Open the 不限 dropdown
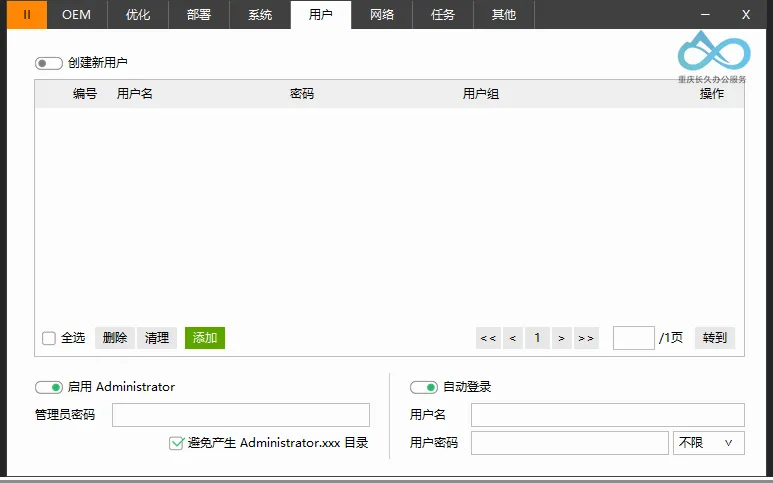Image resolution: width=773 pixels, height=483 pixels. tap(709, 443)
